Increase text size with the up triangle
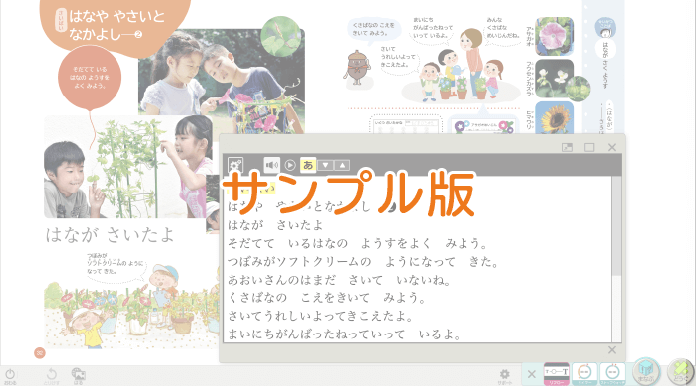 tap(342, 165)
